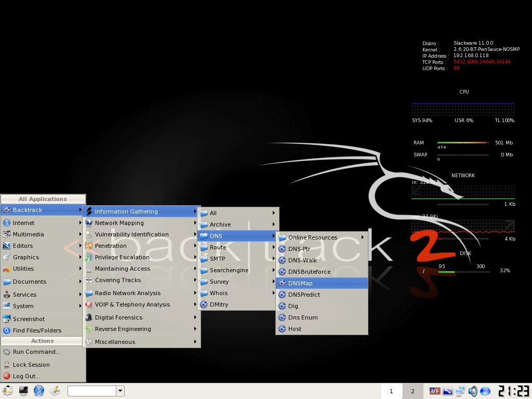
Task: Click the network monitor tray icon
Action: click(x=447, y=391)
